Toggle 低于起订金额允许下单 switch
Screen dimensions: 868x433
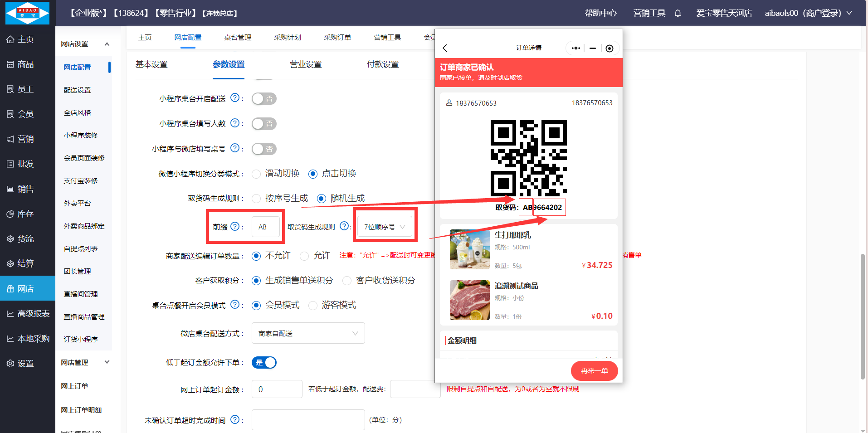pyautogui.click(x=264, y=363)
